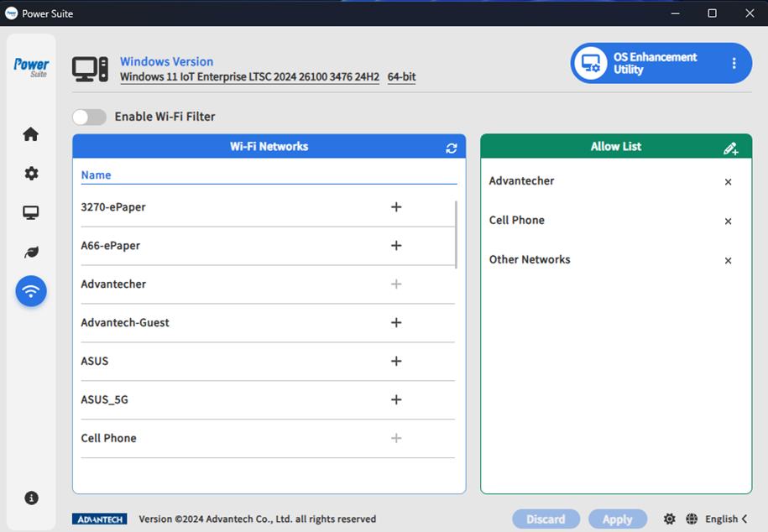Open the OS Enhancement Utility three-dot menu
The height and width of the screenshot is (532, 768).
click(734, 64)
